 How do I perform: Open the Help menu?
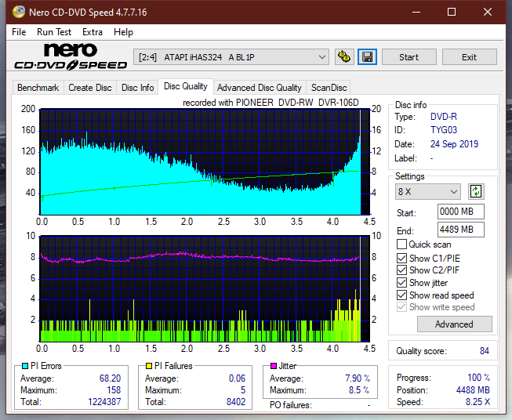point(123,32)
